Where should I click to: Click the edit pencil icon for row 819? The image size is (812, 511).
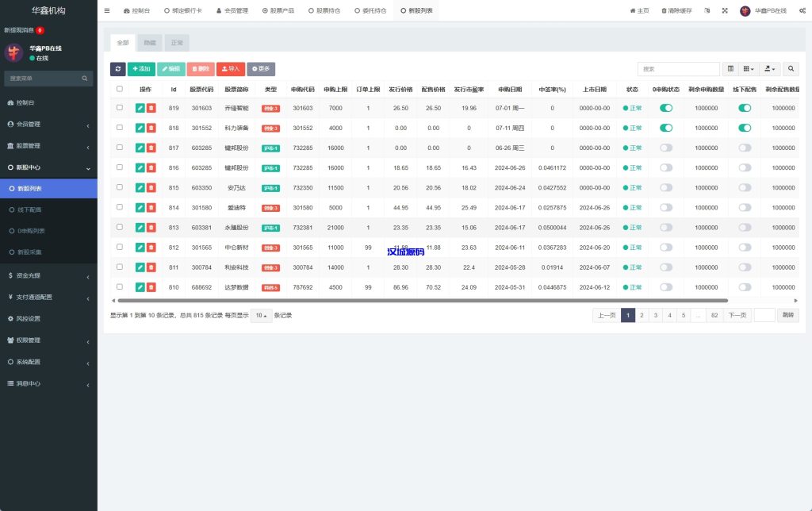pos(140,108)
